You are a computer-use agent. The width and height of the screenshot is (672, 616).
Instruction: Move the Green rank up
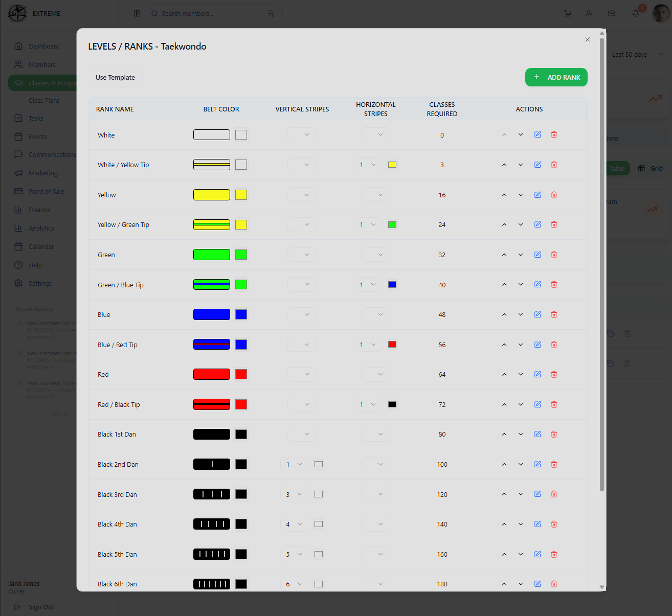click(x=504, y=255)
